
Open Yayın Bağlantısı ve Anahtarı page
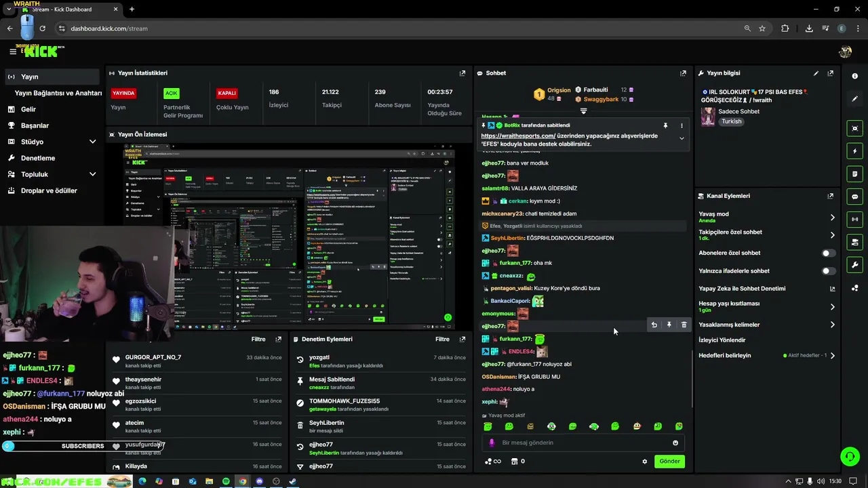(x=58, y=93)
